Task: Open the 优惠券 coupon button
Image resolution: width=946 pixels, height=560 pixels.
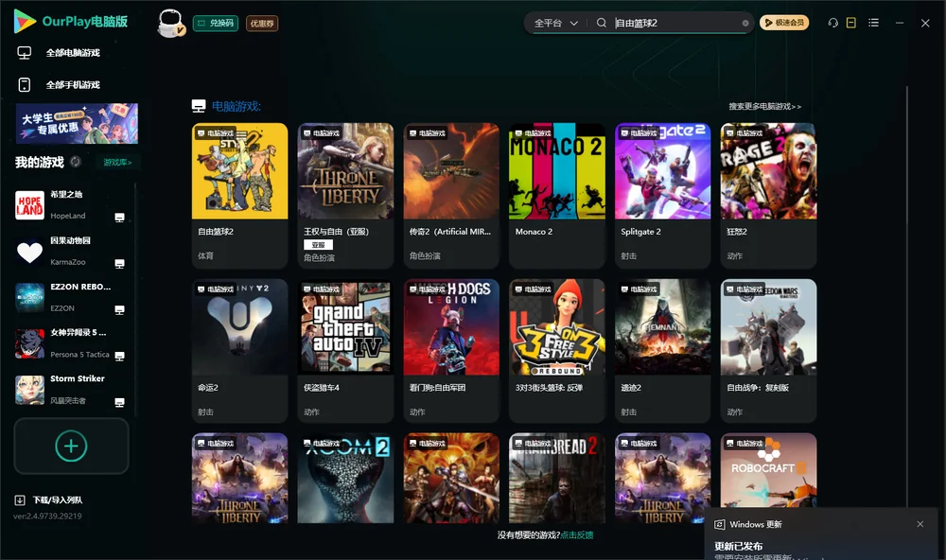Action: [262, 23]
